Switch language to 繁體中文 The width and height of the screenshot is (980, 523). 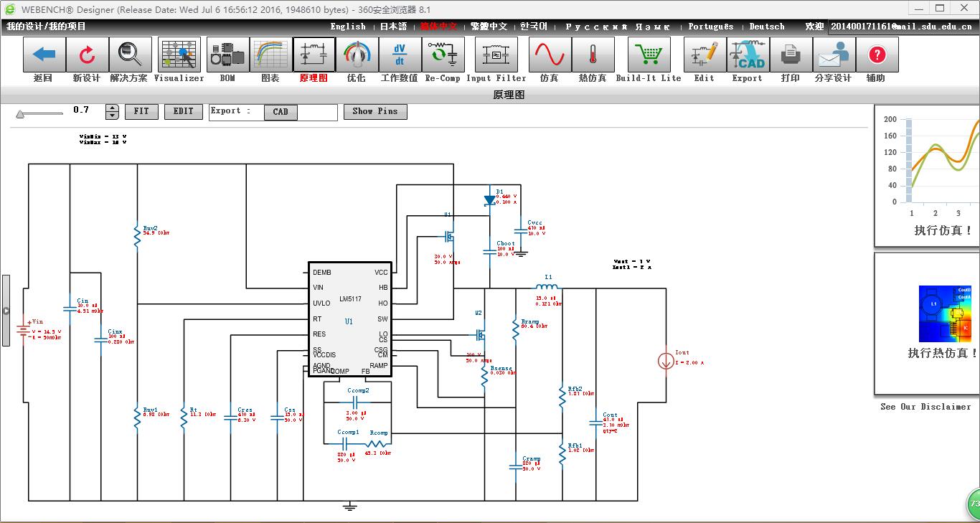coord(489,27)
